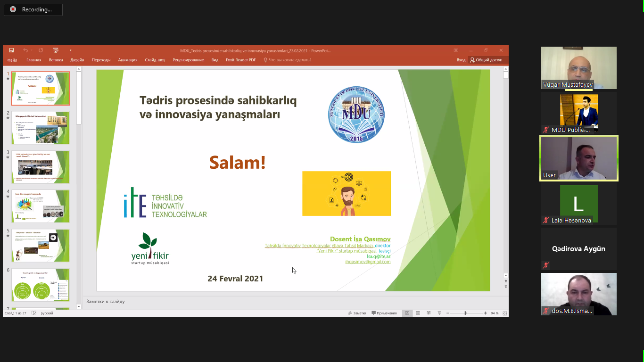
Task: Switch to Reading view in status bar
Action: (429, 313)
